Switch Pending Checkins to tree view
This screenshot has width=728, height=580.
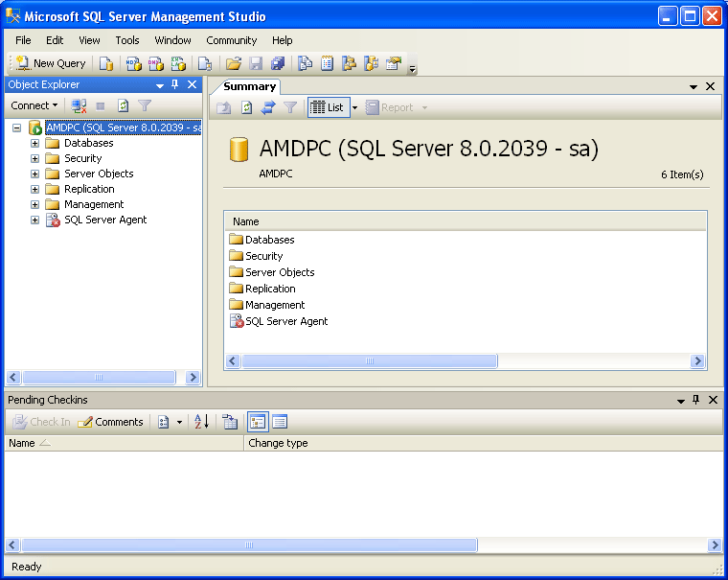tap(258, 422)
